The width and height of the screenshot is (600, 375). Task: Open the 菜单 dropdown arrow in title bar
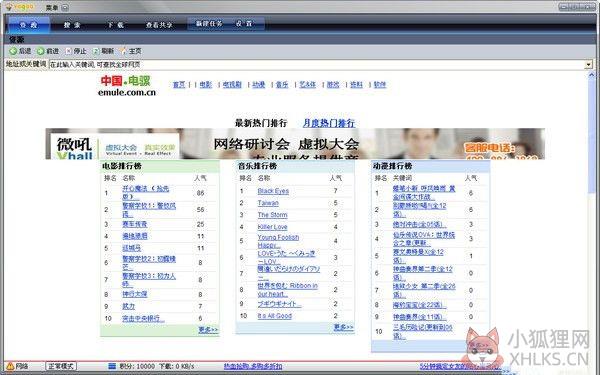tap(65, 7)
